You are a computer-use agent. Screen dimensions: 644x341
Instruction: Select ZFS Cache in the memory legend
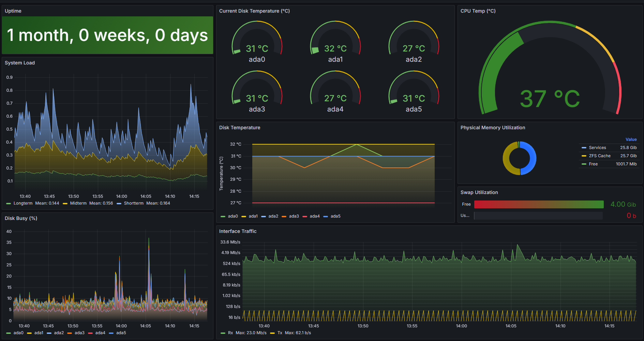[x=600, y=156]
